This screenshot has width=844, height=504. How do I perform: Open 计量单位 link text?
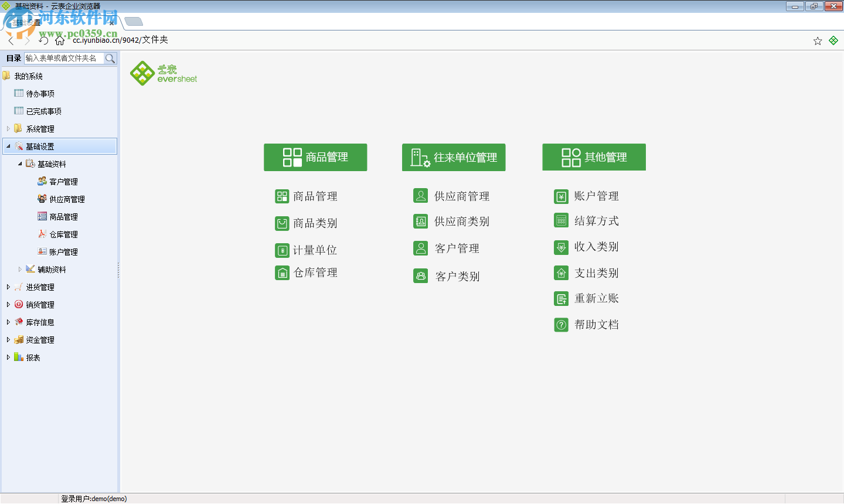tap(315, 250)
